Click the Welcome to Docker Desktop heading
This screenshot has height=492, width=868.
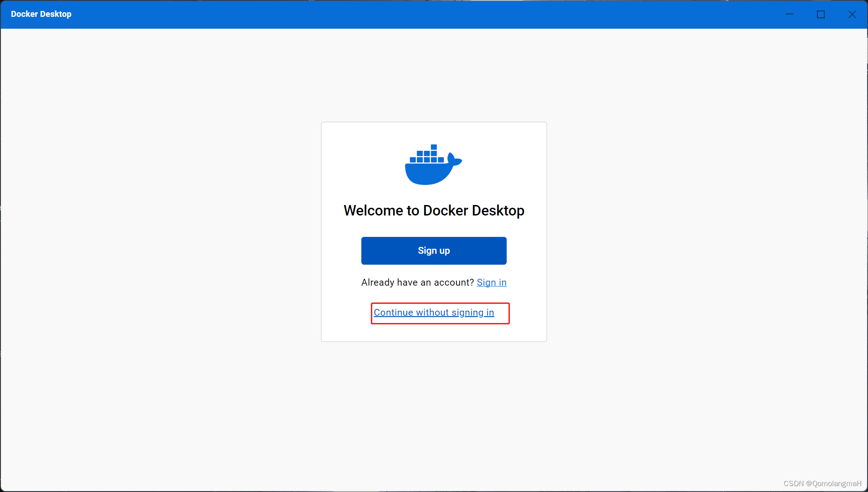pos(434,210)
